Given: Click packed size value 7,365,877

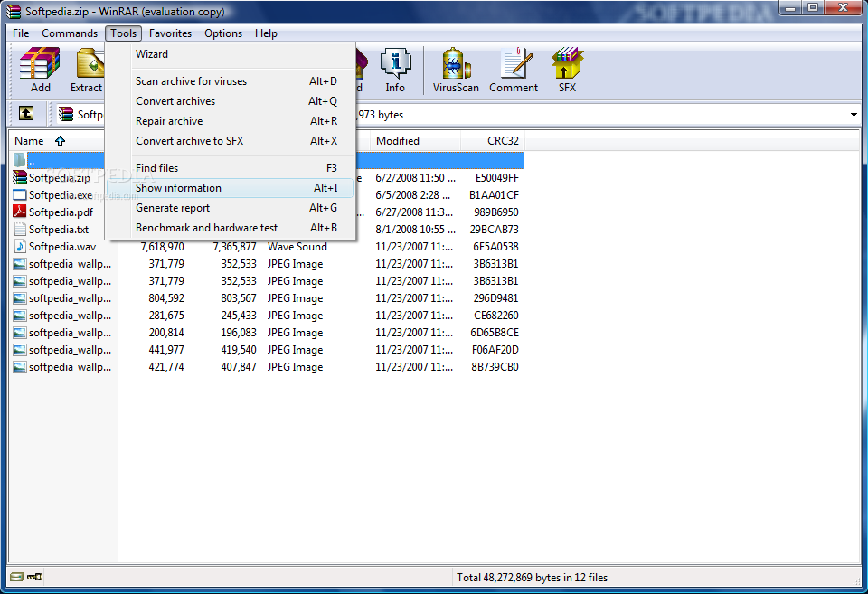Looking at the screenshot, I should point(235,247).
